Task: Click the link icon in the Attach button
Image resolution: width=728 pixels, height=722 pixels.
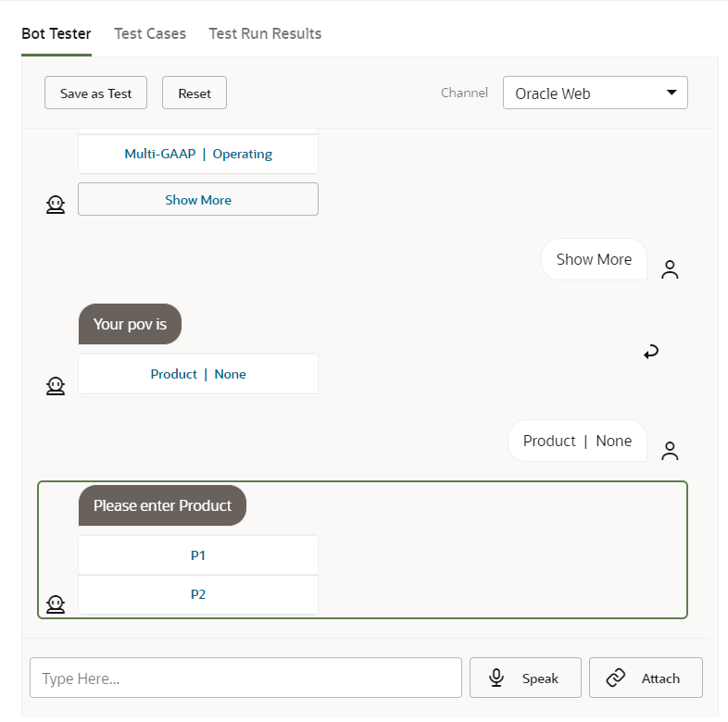Action: (x=616, y=678)
